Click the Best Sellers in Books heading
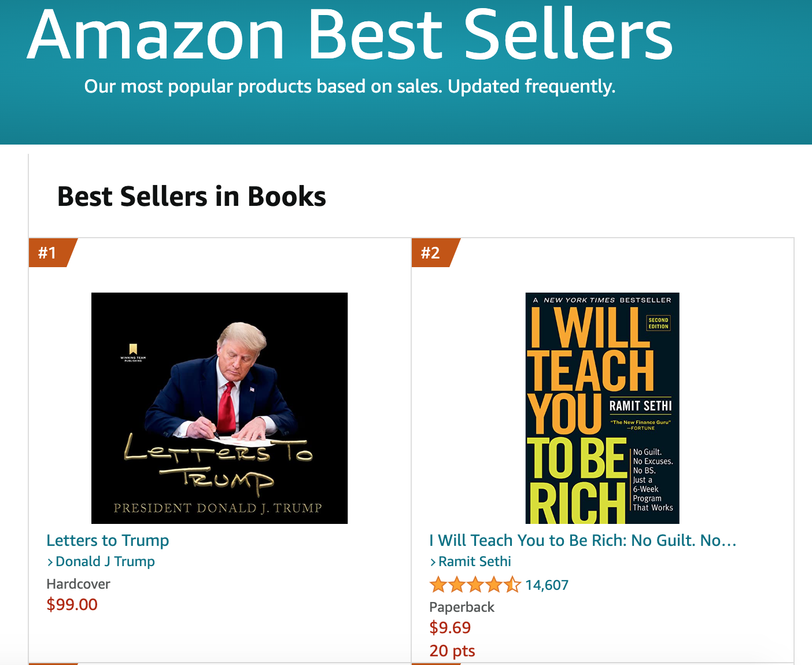 tap(191, 197)
